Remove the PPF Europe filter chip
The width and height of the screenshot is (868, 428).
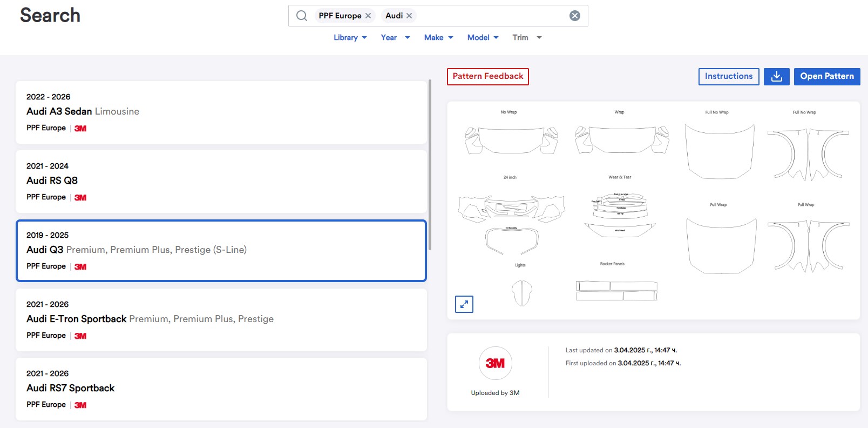368,16
